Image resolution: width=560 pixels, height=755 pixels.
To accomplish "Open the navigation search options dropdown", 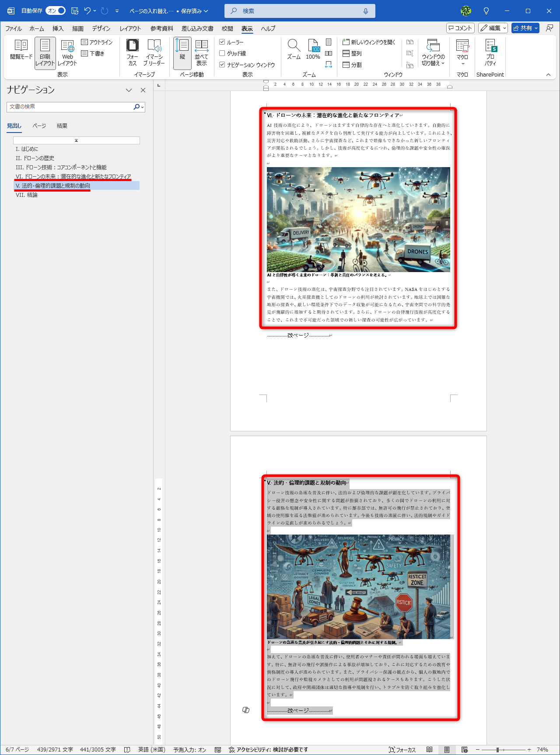I will coord(143,107).
